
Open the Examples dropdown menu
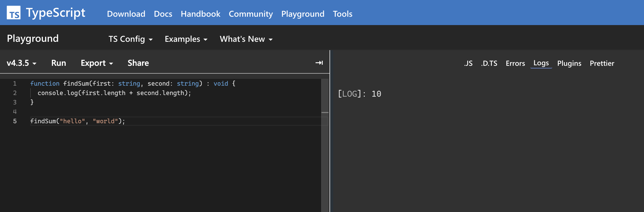point(186,39)
